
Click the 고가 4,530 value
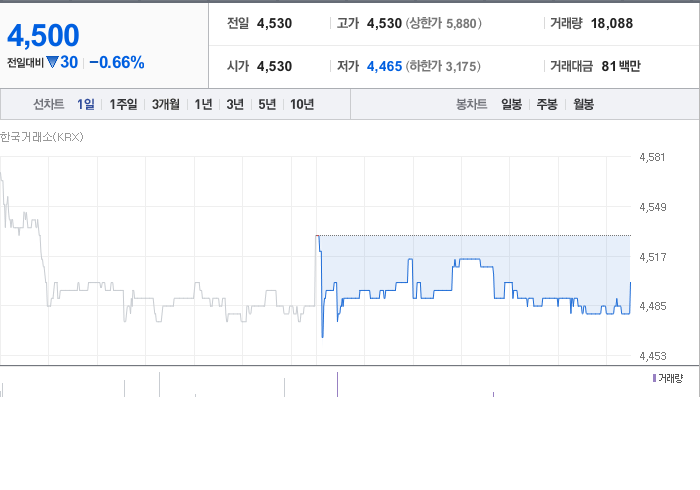[384, 23]
